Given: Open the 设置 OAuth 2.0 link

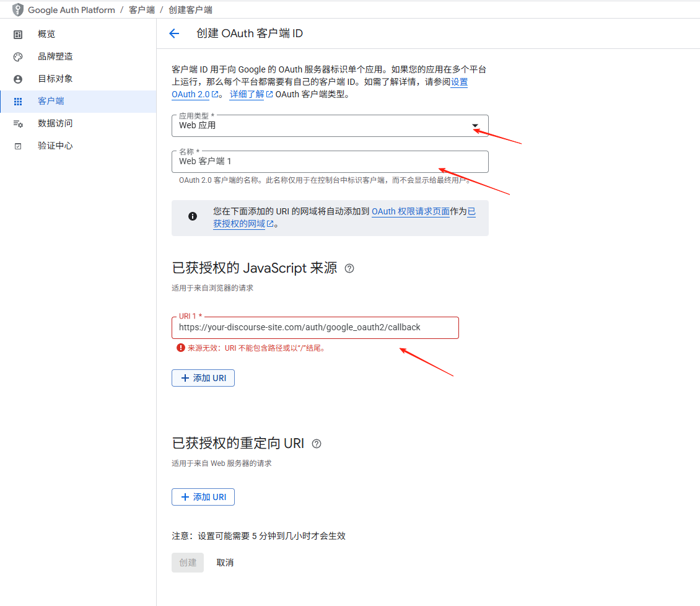Looking at the screenshot, I should [195, 94].
